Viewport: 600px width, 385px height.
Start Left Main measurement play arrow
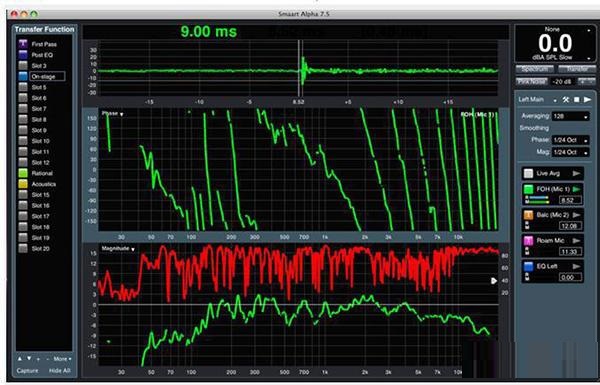(587, 100)
